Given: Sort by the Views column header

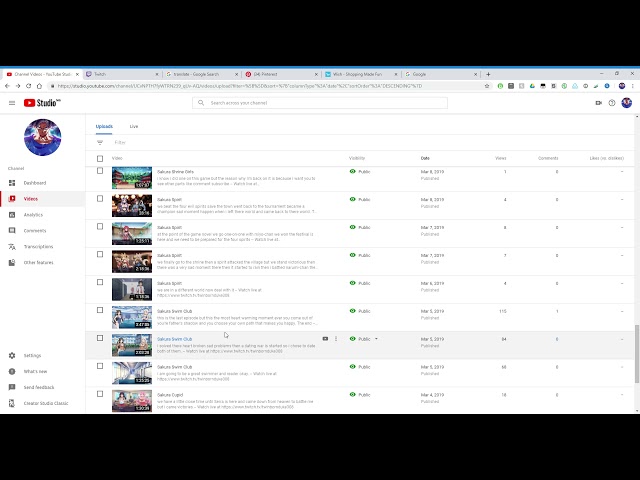Looking at the screenshot, I should (x=500, y=158).
